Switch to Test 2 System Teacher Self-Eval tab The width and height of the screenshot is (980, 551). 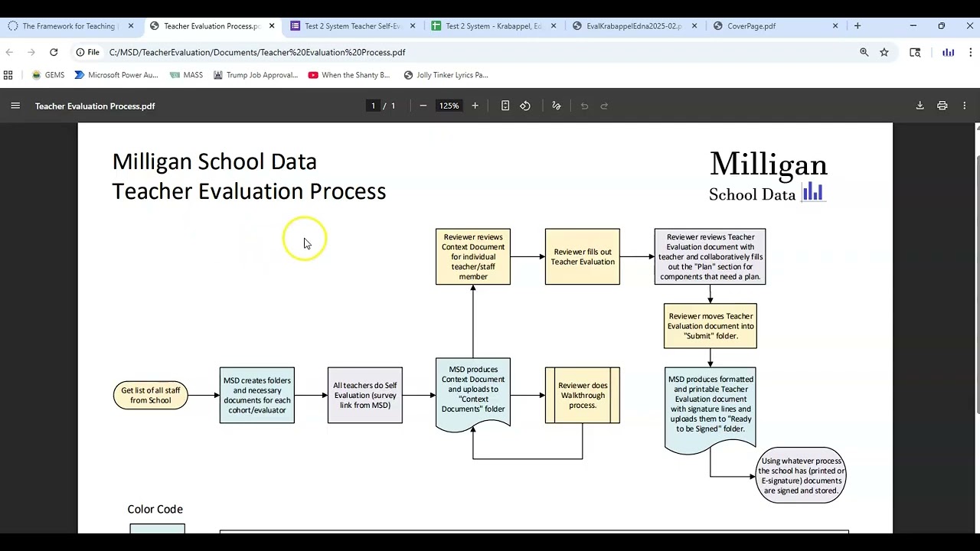352,26
